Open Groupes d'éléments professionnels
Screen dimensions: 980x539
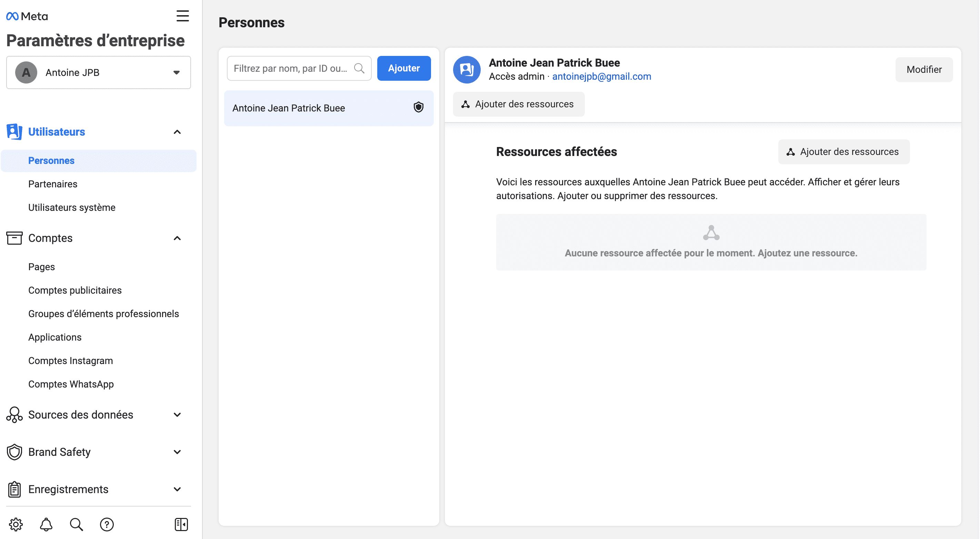tap(103, 314)
